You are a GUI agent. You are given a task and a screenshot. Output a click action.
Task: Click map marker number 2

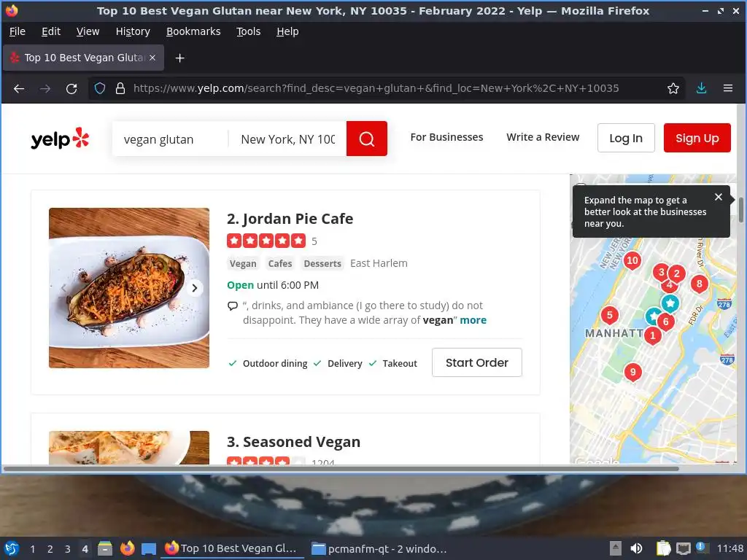[x=676, y=274]
